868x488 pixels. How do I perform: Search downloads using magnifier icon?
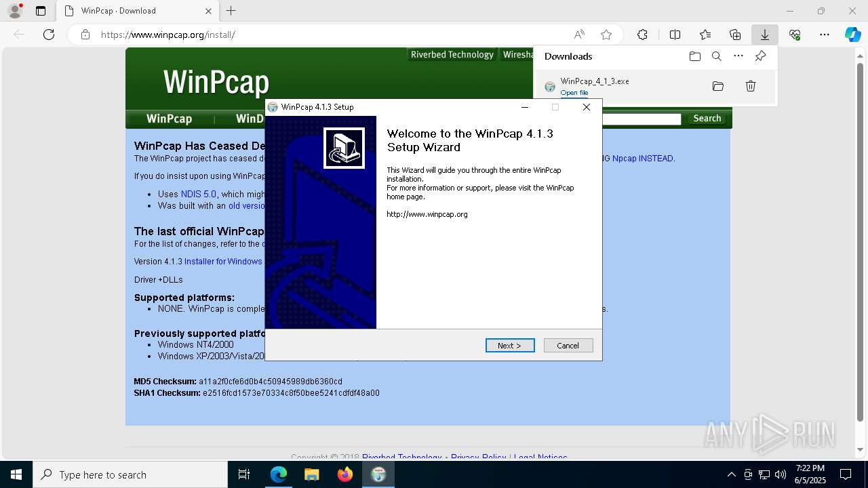click(x=716, y=56)
